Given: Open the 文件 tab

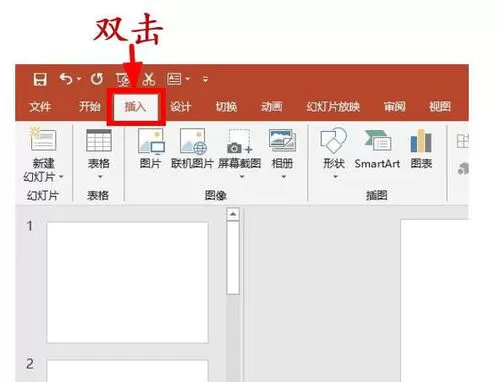Looking at the screenshot, I should [x=40, y=107].
